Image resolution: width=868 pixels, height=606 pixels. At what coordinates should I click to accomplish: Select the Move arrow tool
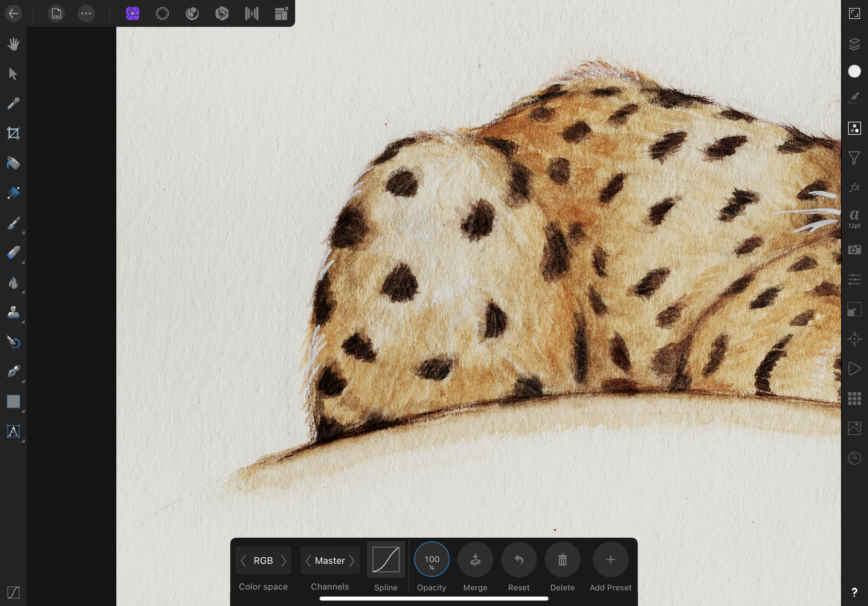pyautogui.click(x=13, y=74)
